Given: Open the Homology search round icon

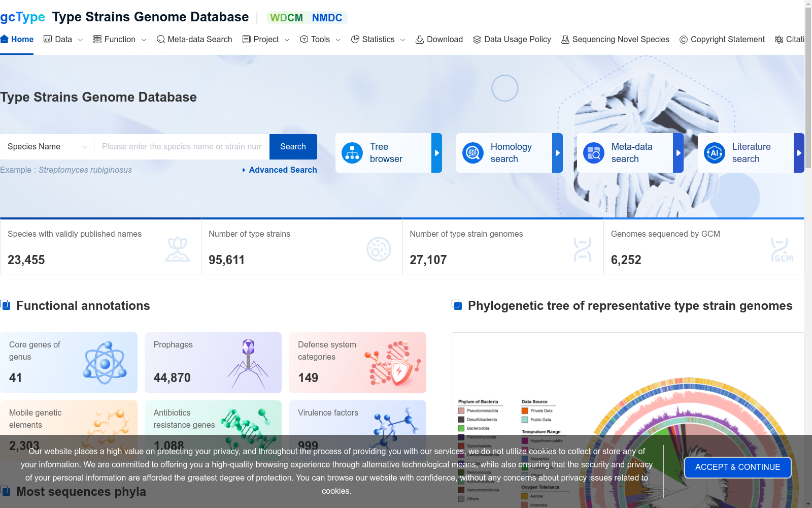Looking at the screenshot, I should click(473, 153).
